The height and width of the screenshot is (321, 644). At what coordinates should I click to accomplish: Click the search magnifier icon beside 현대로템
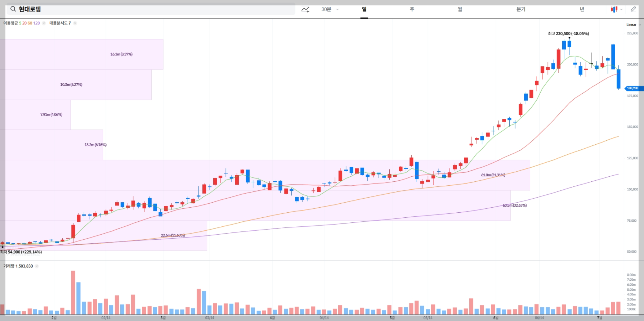(x=13, y=9)
